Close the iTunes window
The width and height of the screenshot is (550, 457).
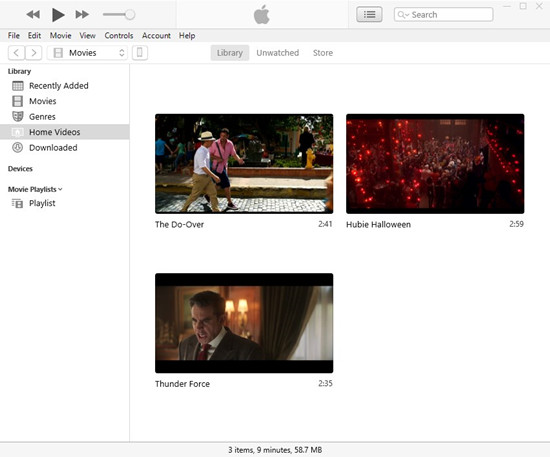click(539, 6)
